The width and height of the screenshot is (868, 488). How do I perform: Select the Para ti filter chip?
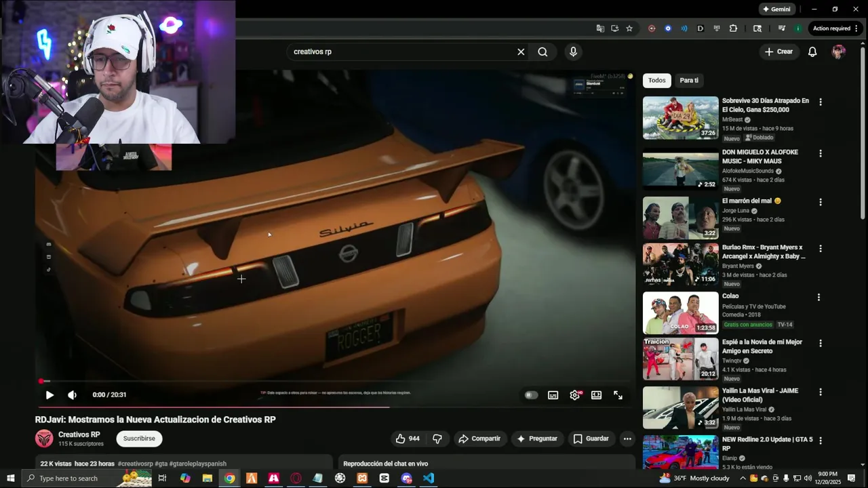pos(689,80)
